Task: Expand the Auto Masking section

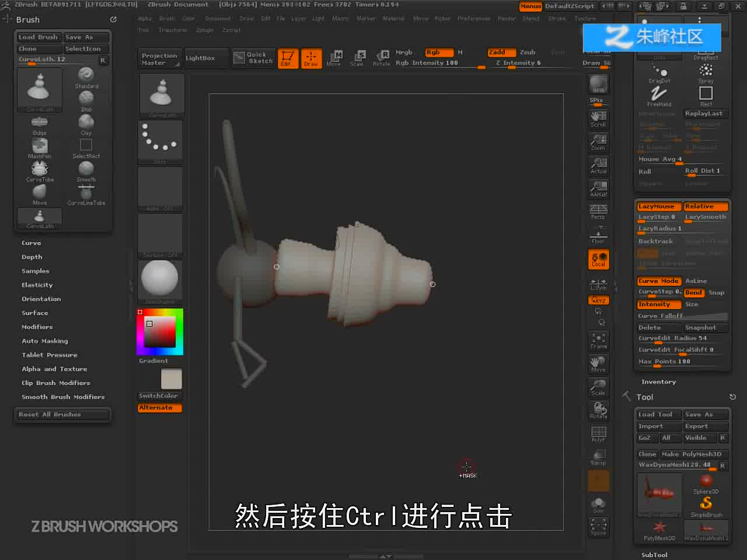Action: coord(45,341)
